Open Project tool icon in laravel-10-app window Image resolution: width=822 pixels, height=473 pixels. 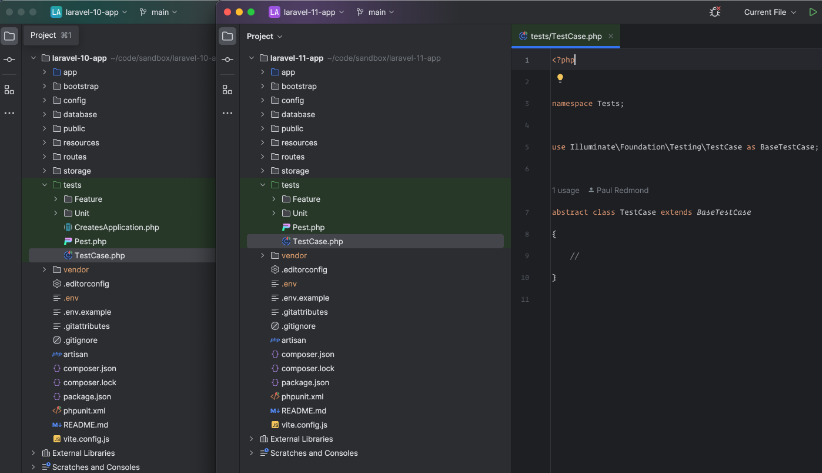pyautogui.click(x=9, y=36)
